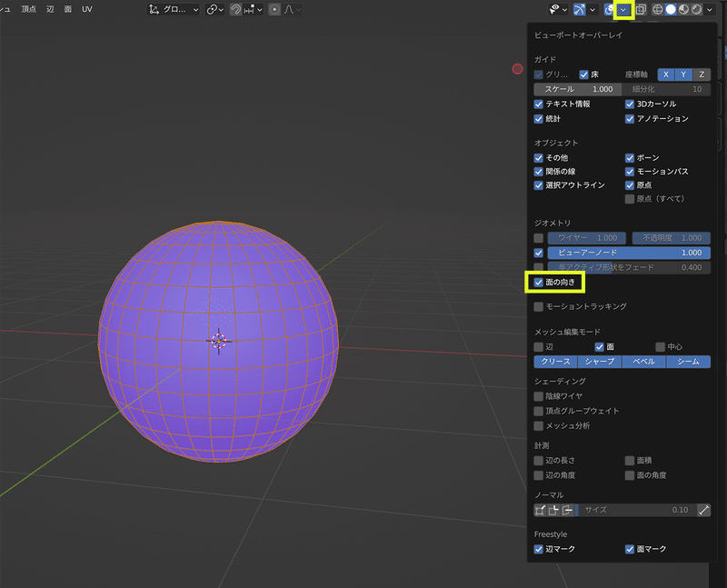Image resolution: width=727 pixels, height=588 pixels.
Task: Open the 頂点 (Vertex) menu
Action: [29, 9]
